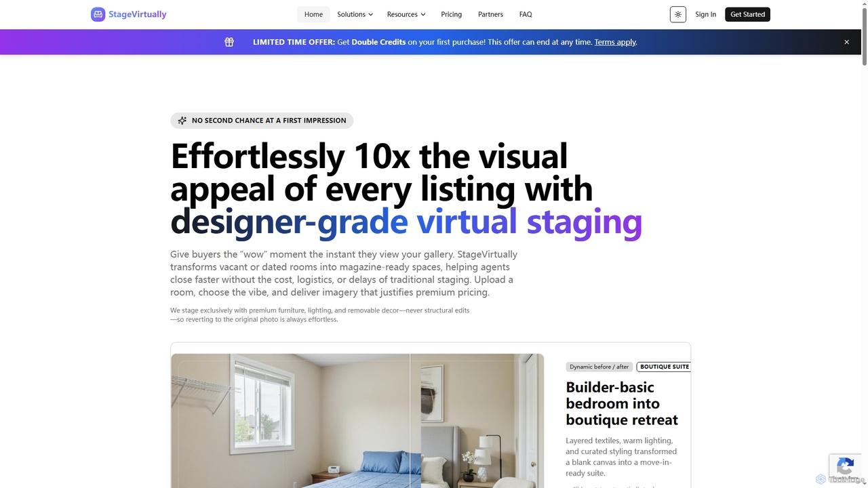Image resolution: width=868 pixels, height=488 pixels.
Task: Toggle the light/dark theme sun button
Action: point(678,14)
